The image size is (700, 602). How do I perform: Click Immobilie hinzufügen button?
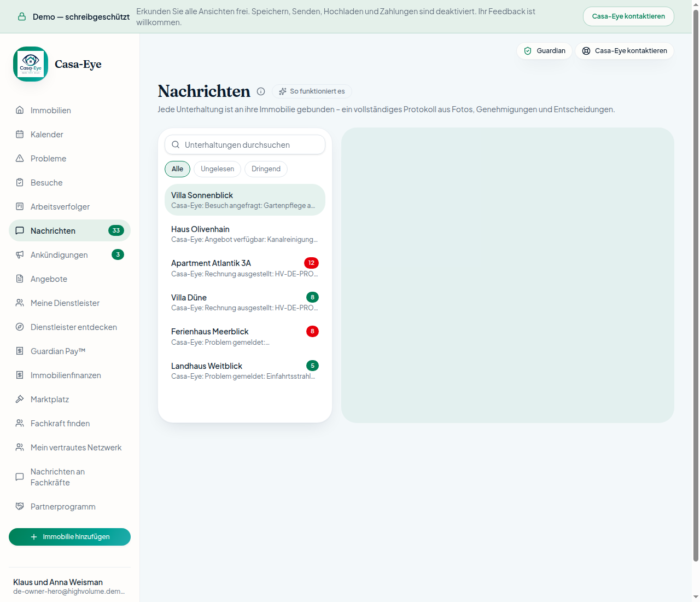point(69,537)
